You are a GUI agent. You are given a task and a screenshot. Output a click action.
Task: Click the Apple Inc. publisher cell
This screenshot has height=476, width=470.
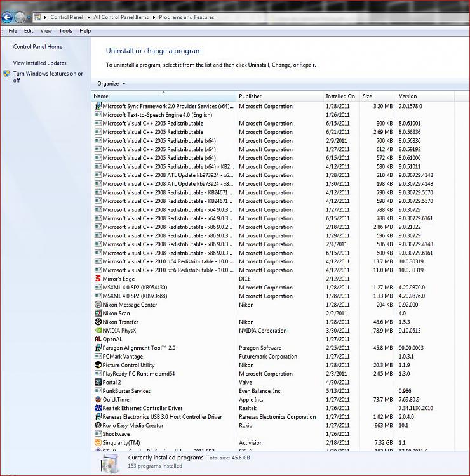[x=251, y=399]
